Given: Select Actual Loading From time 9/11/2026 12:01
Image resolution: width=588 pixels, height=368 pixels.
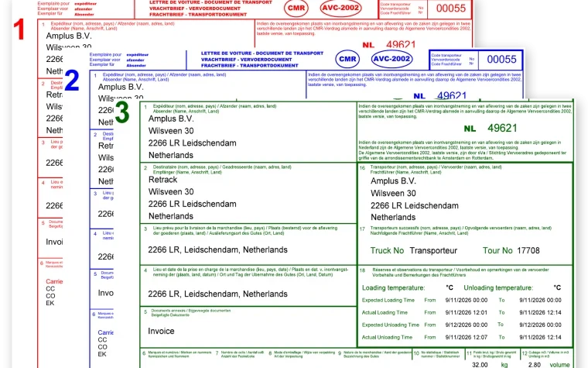Looking at the screenshot, I should pos(467,313).
